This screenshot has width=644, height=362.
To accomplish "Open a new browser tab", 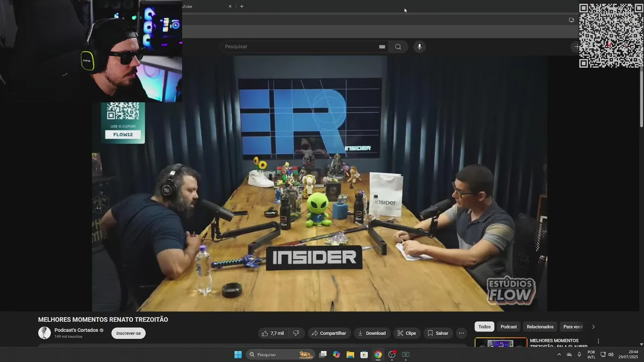I will click(242, 7).
